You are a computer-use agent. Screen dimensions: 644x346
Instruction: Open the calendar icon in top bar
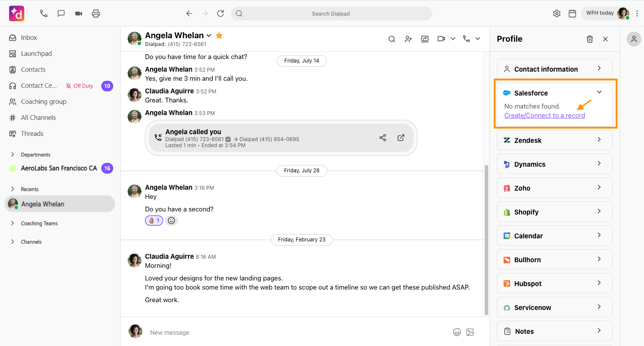[572, 13]
